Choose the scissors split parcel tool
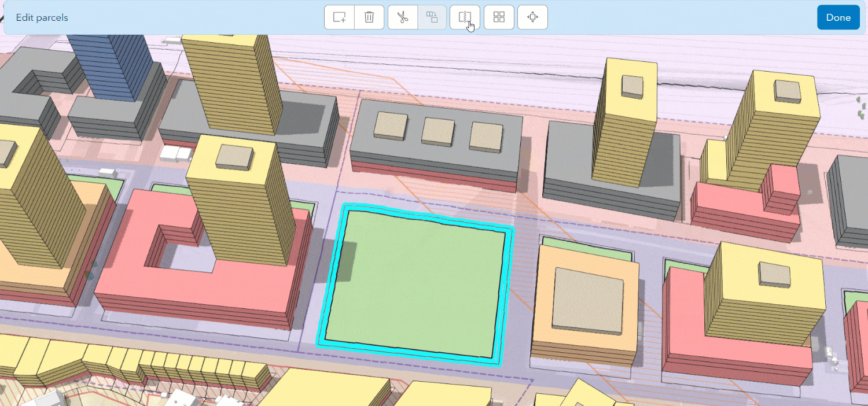 403,17
